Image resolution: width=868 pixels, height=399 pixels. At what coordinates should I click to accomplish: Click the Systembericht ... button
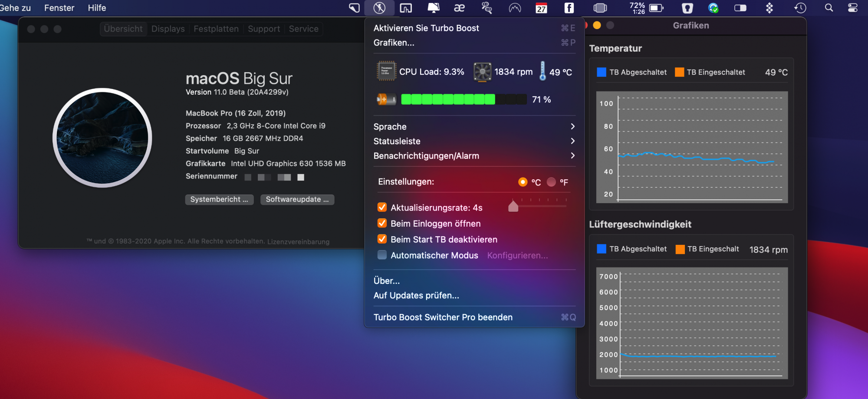(219, 199)
